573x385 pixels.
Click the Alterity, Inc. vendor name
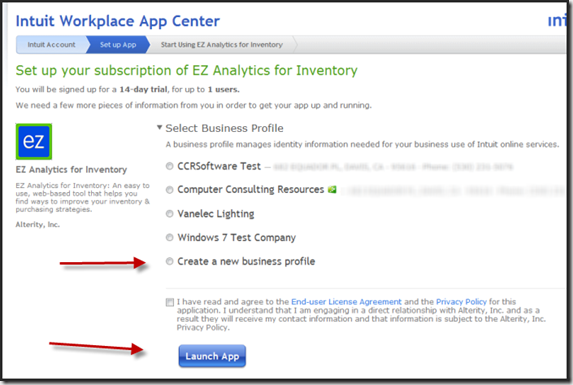click(37, 225)
